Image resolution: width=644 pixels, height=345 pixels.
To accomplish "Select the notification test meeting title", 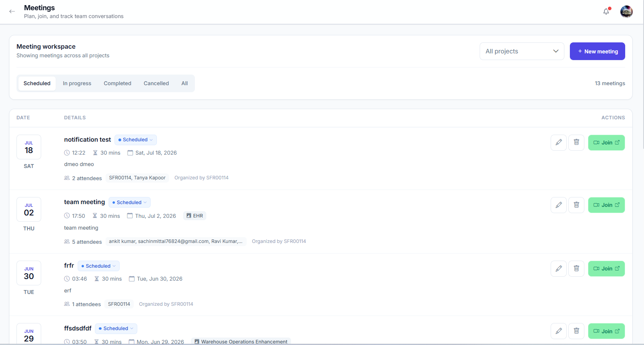I will (x=87, y=139).
